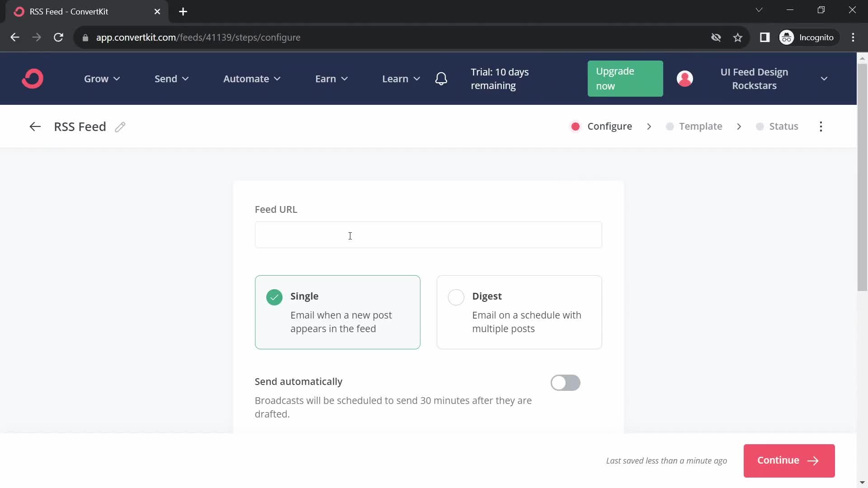Click the more options ellipsis icon
The height and width of the screenshot is (488, 868).
click(821, 126)
